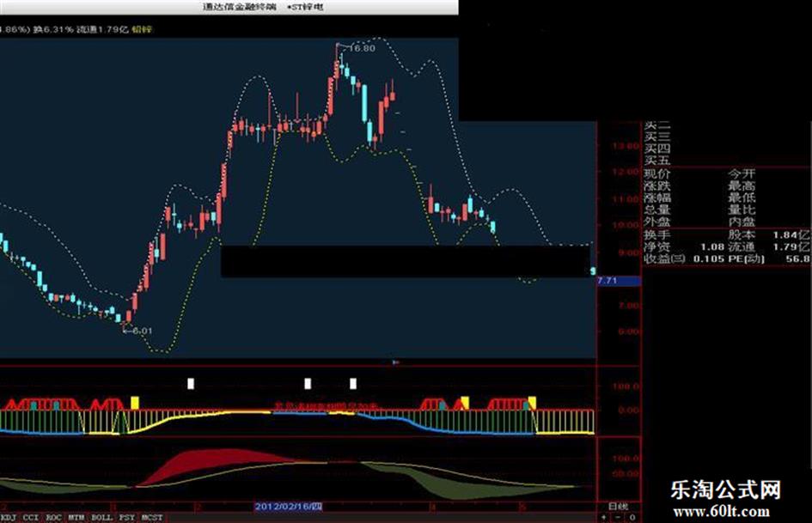Click the 涨跌 label in quote panel

656,185
